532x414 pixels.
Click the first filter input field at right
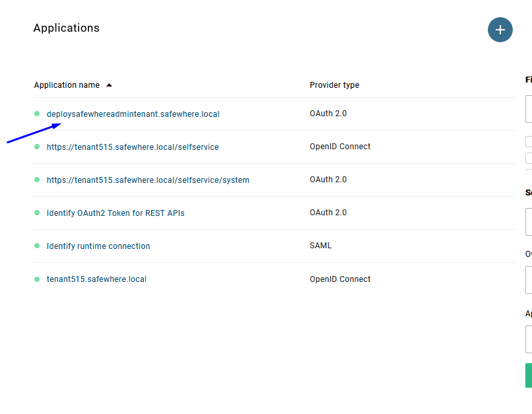point(529,109)
